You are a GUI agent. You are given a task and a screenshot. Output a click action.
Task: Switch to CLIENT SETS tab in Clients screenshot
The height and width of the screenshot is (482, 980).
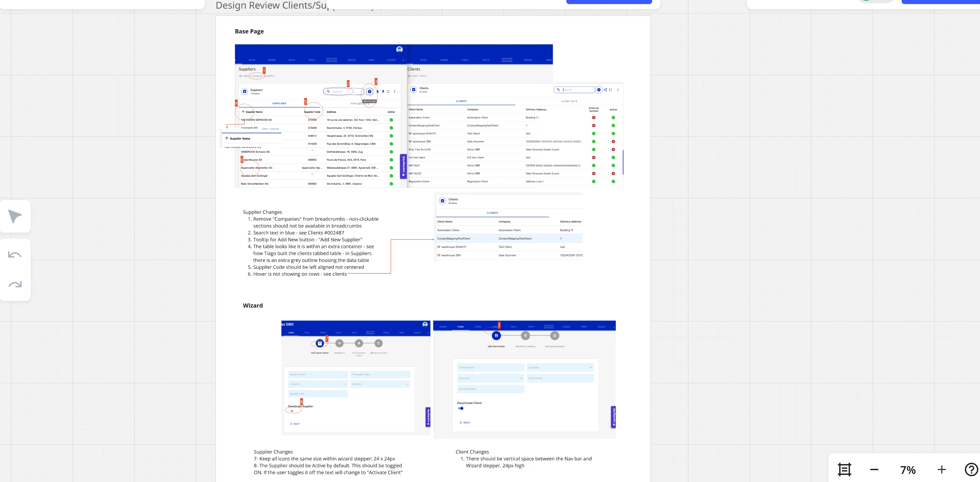pos(569,101)
